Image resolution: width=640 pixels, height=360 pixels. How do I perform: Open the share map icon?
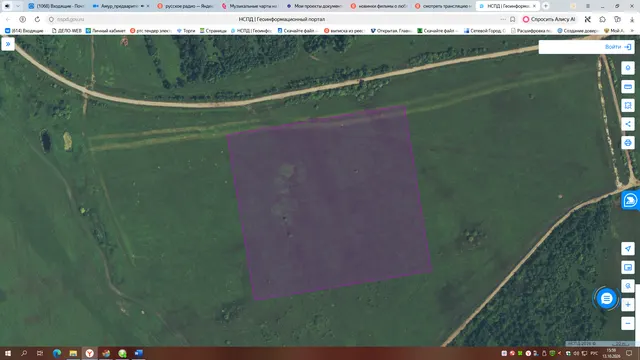click(x=628, y=124)
